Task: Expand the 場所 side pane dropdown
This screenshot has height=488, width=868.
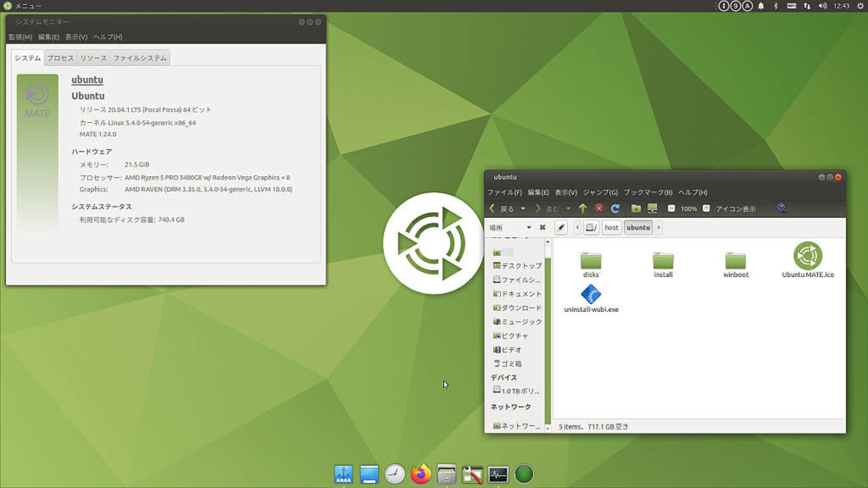Action: pos(528,228)
